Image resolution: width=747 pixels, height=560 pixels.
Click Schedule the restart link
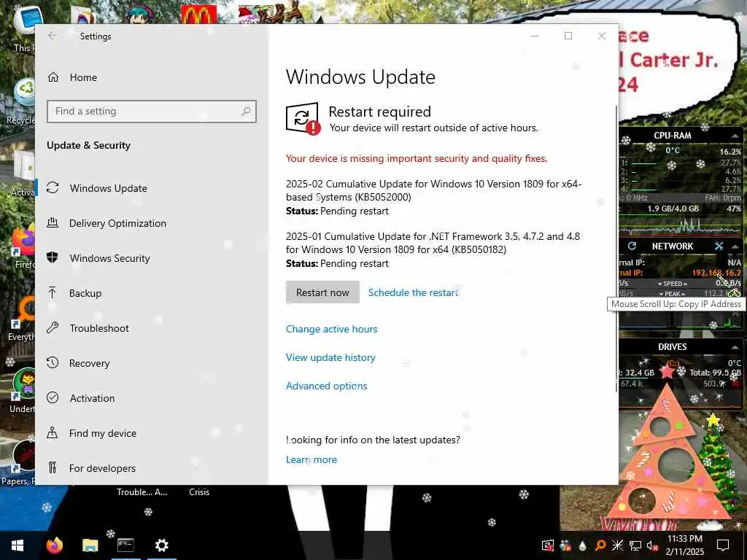pos(413,292)
